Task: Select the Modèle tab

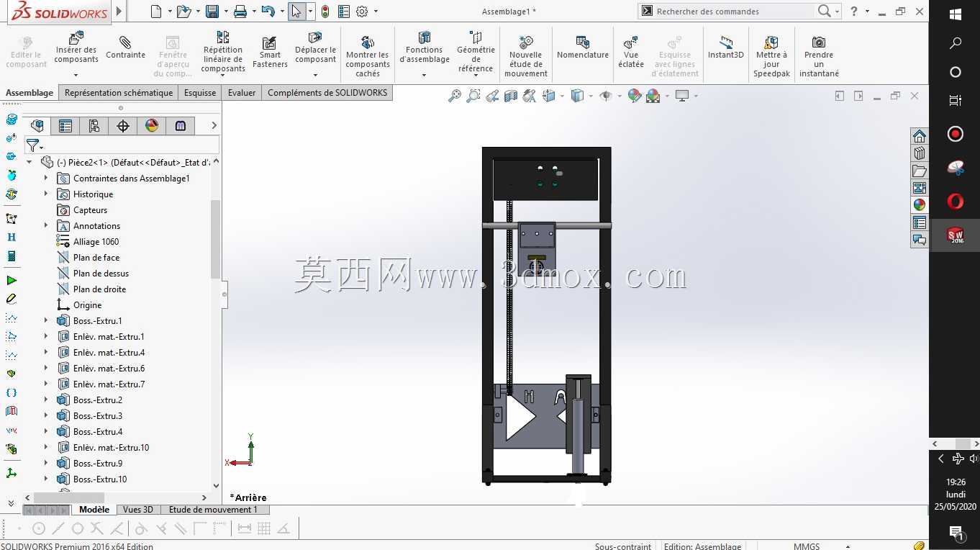Action: coord(94,510)
